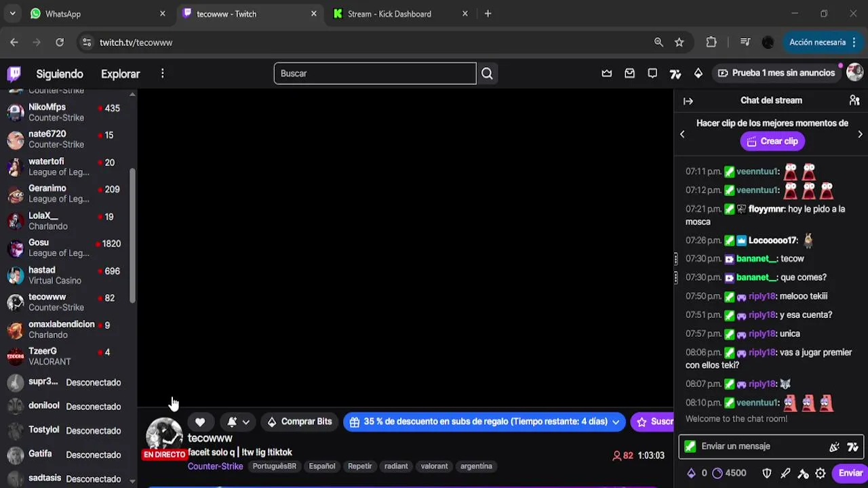
Task: Click Prueba 1 mes sin anuncios
Action: click(776, 73)
